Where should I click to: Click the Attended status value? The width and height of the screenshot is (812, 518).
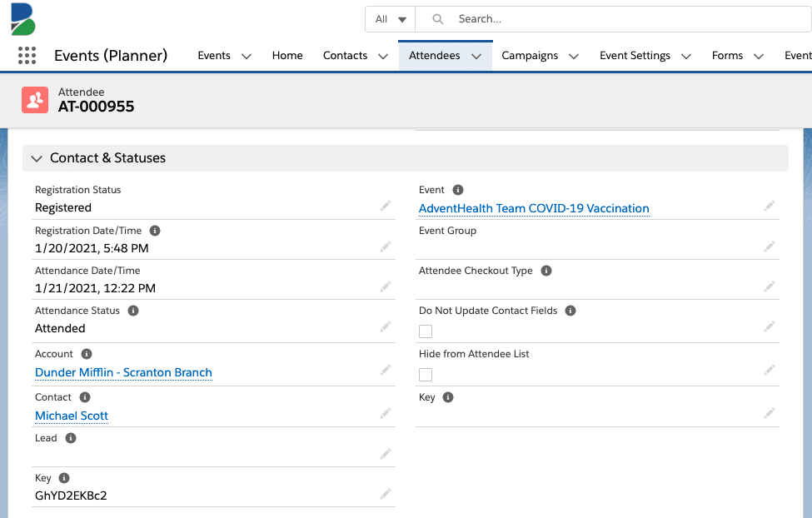(x=60, y=328)
